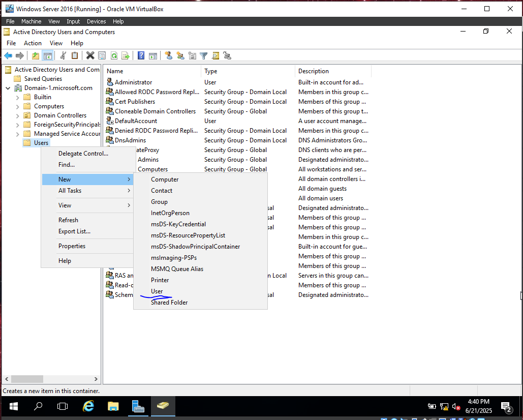Sort list by Type column header
Screen dimensions: 523x420
click(x=248, y=71)
